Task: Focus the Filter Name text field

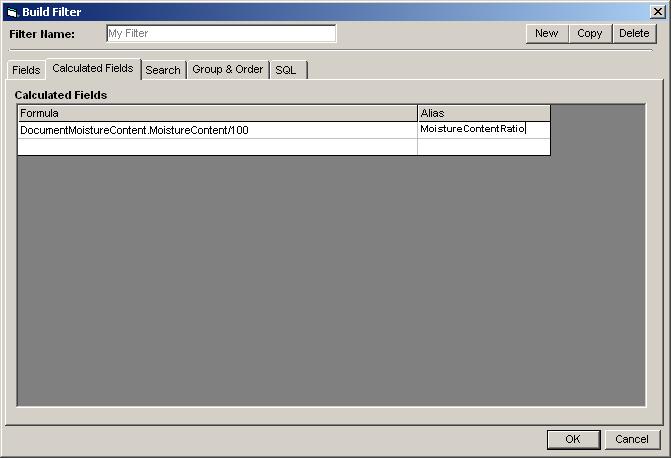Action: click(x=221, y=33)
